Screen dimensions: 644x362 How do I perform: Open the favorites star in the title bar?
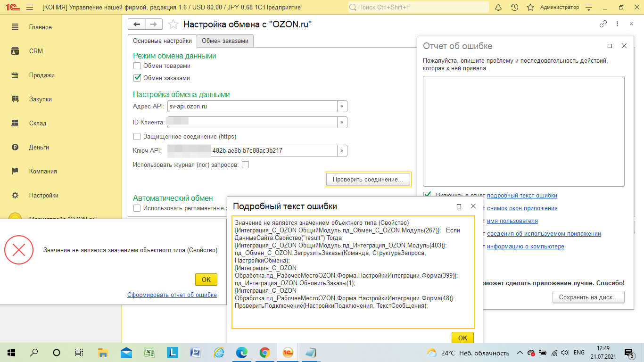pyautogui.click(x=530, y=8)
